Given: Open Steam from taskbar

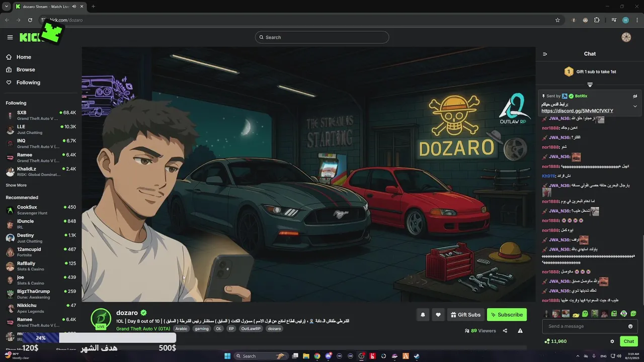Looking at the screenshot, I should 417,356.
